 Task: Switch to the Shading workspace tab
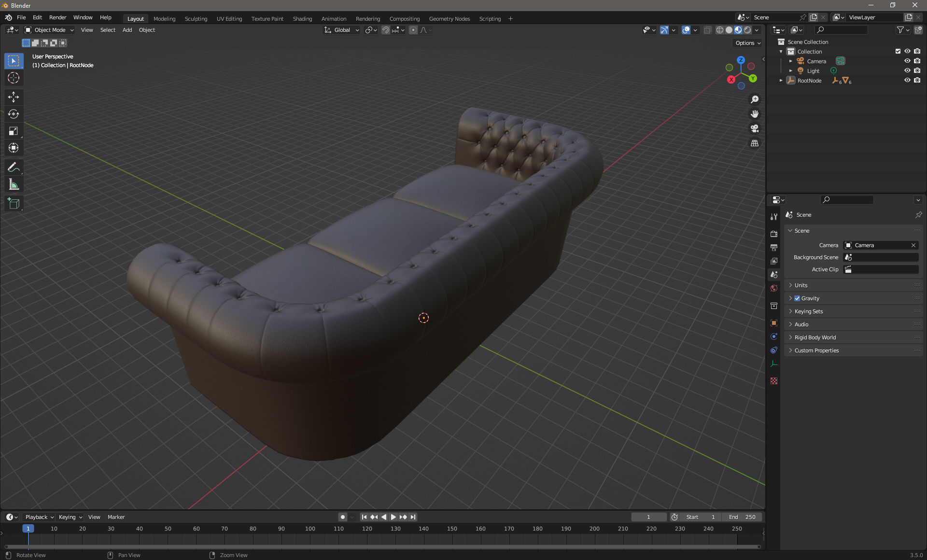(302, 19)
